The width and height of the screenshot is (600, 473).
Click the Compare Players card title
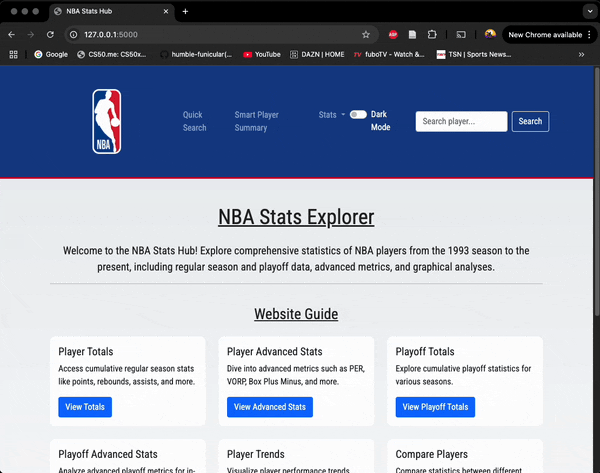pyautogui.click(x=432, y=454)
